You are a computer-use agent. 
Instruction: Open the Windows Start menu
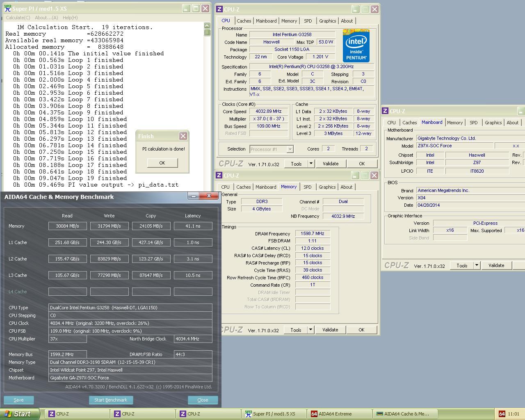click(x=20, y=414)
